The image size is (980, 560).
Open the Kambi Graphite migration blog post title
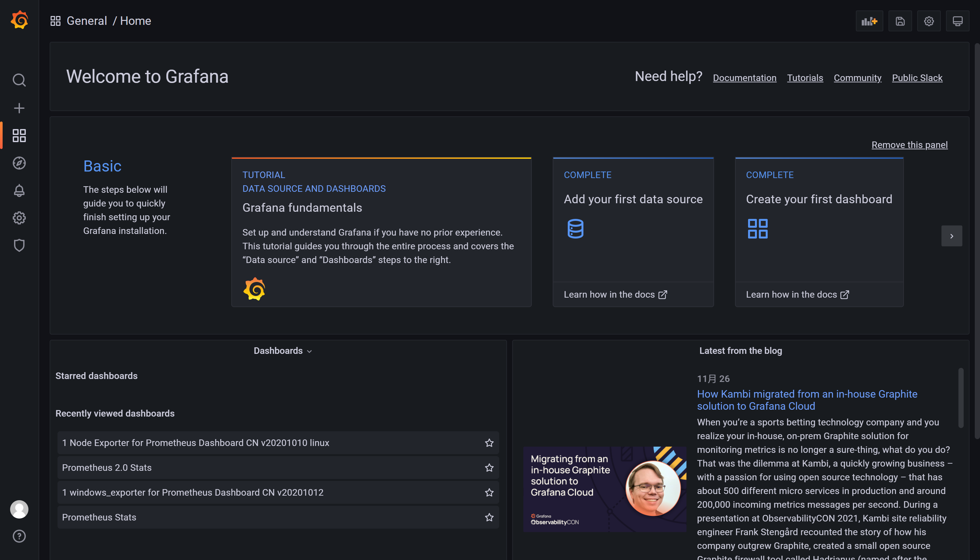(x=807, y=400)
